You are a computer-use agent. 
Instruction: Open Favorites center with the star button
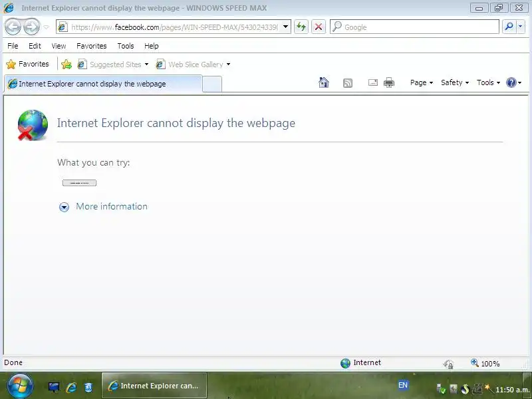(28, 64)
